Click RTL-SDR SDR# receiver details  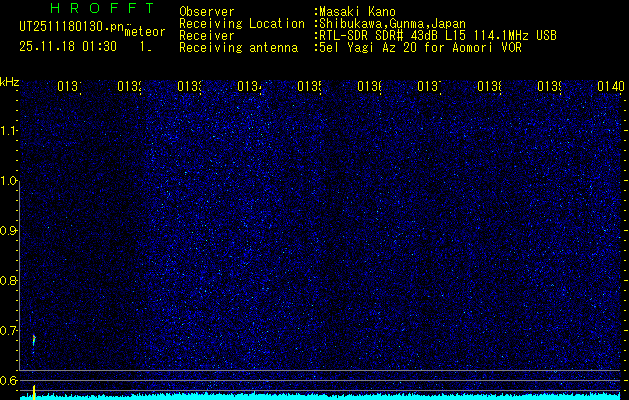(438, 36)
